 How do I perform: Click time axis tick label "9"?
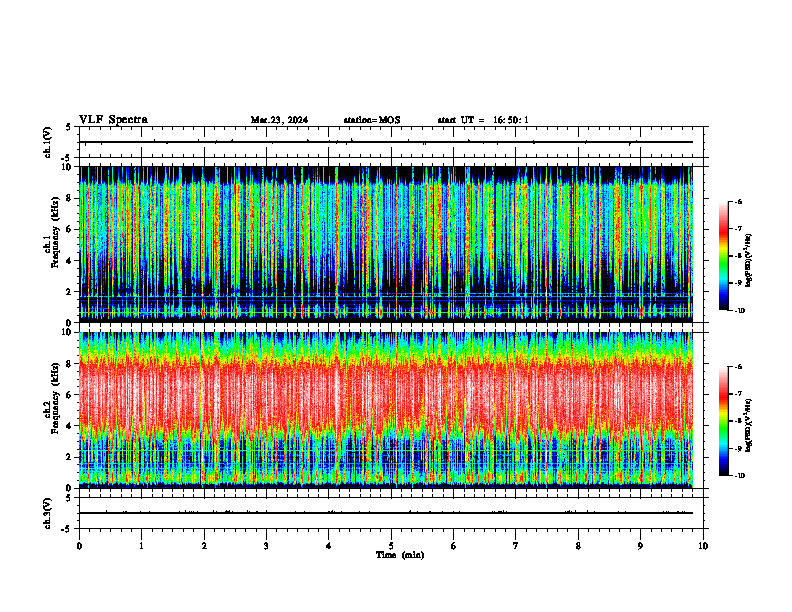(x=640, y=546)
